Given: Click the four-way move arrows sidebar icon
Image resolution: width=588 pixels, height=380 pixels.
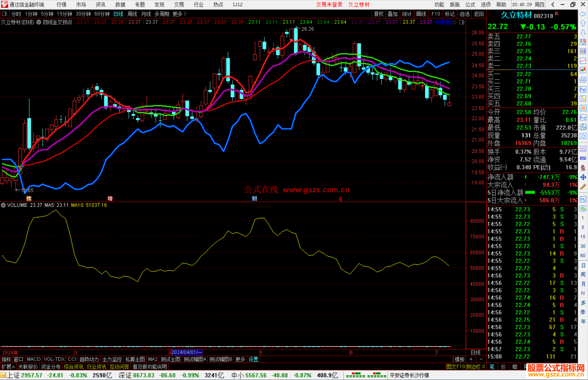Looking at the screenshot, I should [x=583, y=177].
